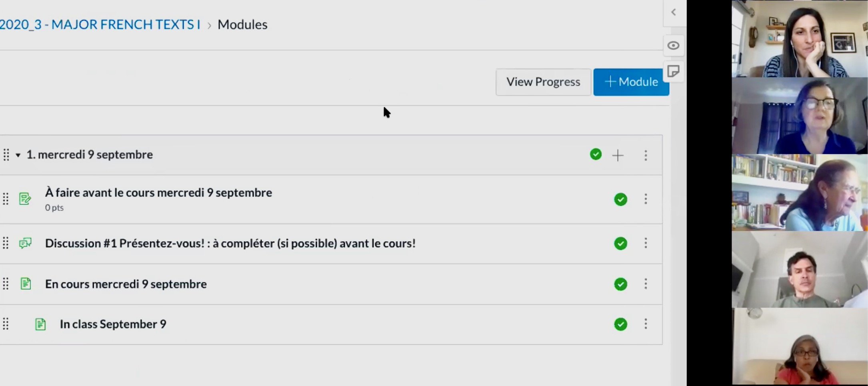
Task: Go to MAJOR FRENCH TEXTS I breadcrumb
Action: coord(100,24)
